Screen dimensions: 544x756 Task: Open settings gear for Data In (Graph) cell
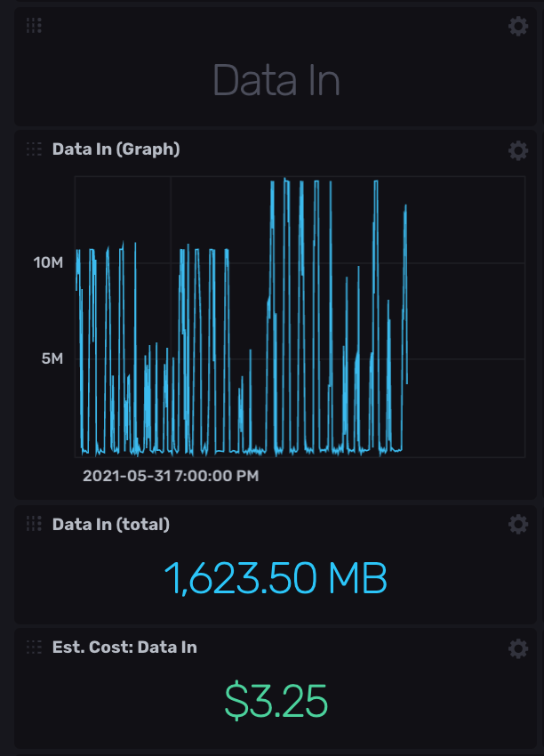(517, 150)
